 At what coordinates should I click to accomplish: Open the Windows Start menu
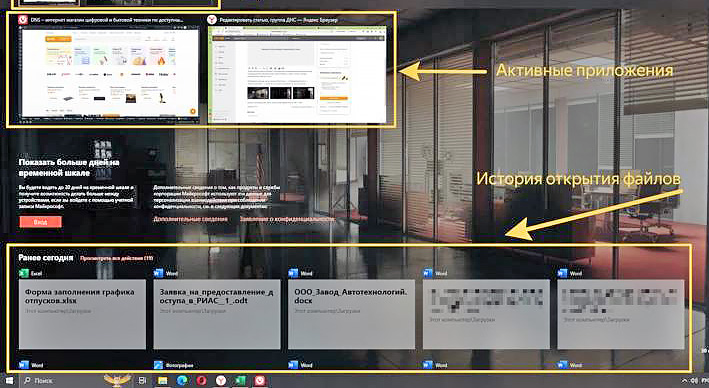[8, 381]
